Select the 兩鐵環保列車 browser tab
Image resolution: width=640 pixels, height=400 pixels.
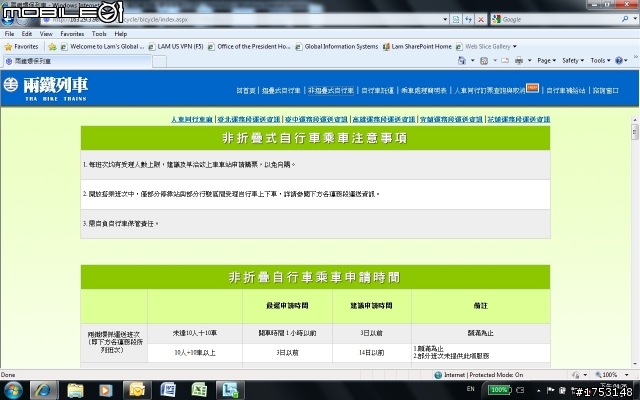point(77,61)
